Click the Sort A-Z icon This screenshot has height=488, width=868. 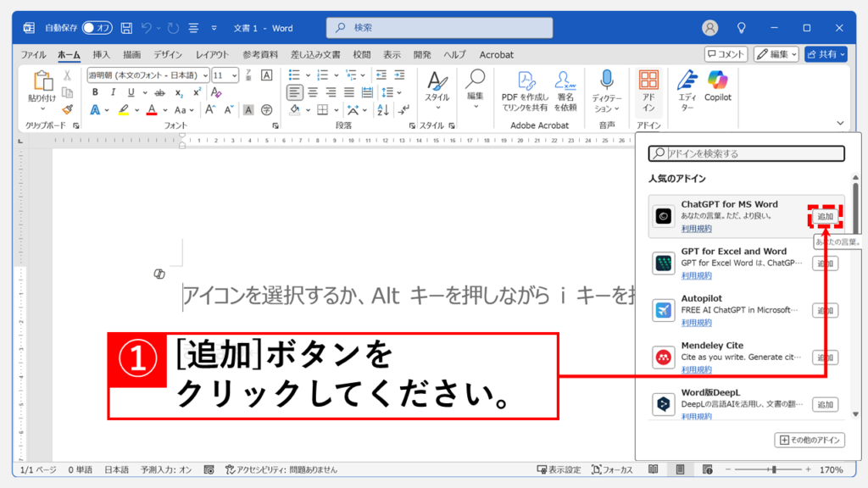(382, 110)
